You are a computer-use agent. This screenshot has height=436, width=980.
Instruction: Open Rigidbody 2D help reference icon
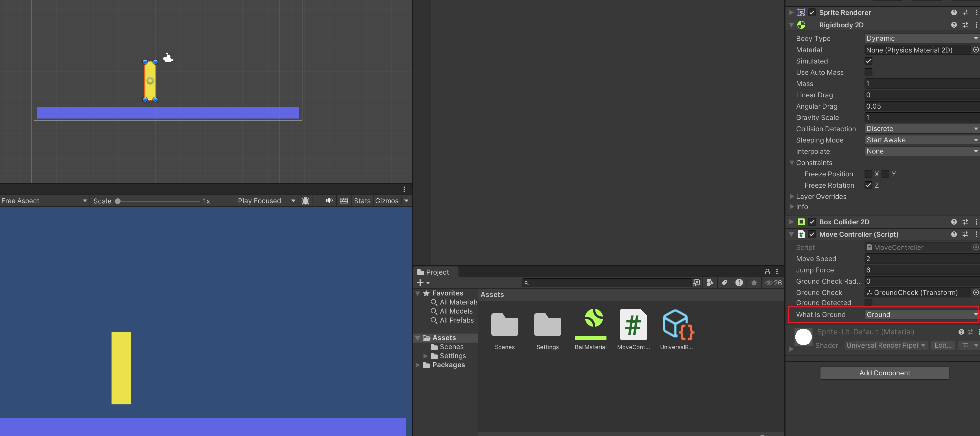tap(954, 25)
